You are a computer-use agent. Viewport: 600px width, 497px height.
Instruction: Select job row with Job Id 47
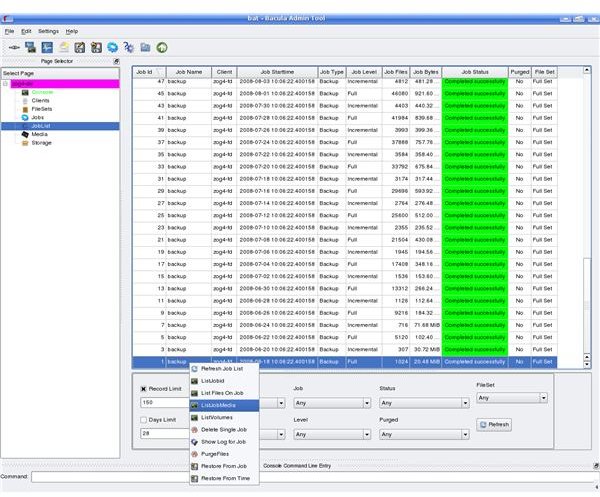(x=344, y=81)
